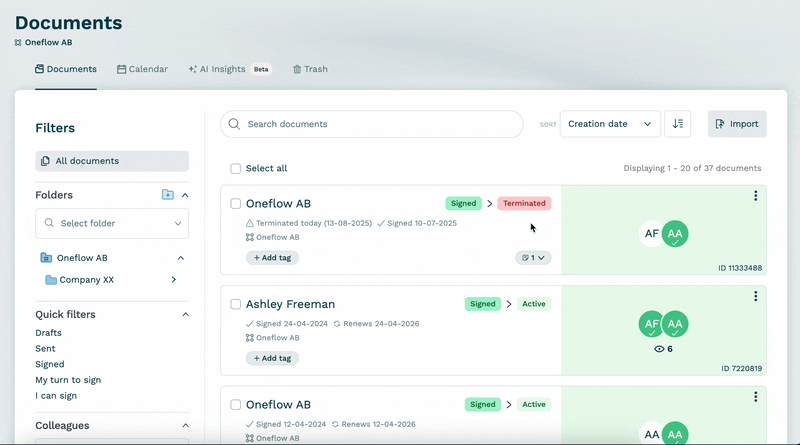Apply the Sent quick filter
800x445 pixels.
pyautogui.click(x=45, y=349)
